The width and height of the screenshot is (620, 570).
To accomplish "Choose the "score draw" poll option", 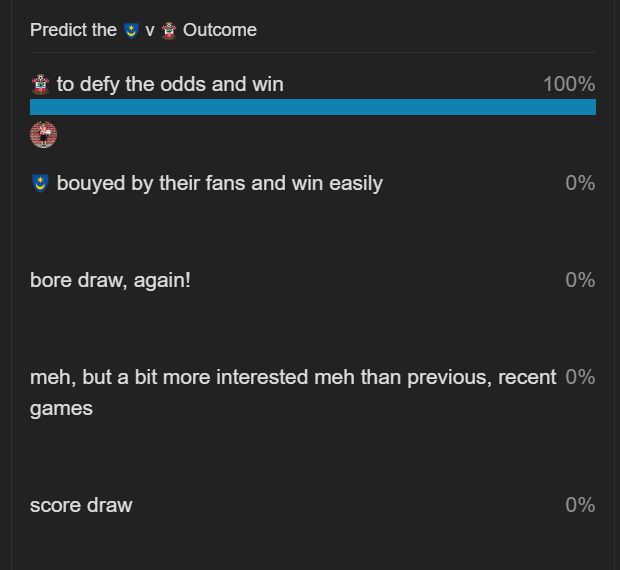I will click(x=81, y=505).
